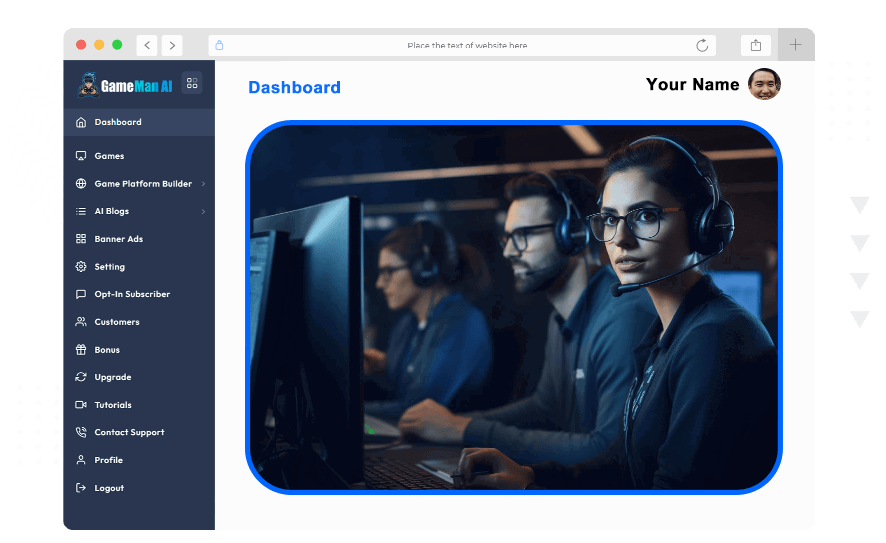Click the user avatar photo near Your Name
886x543 pixels.
[764, 85]
